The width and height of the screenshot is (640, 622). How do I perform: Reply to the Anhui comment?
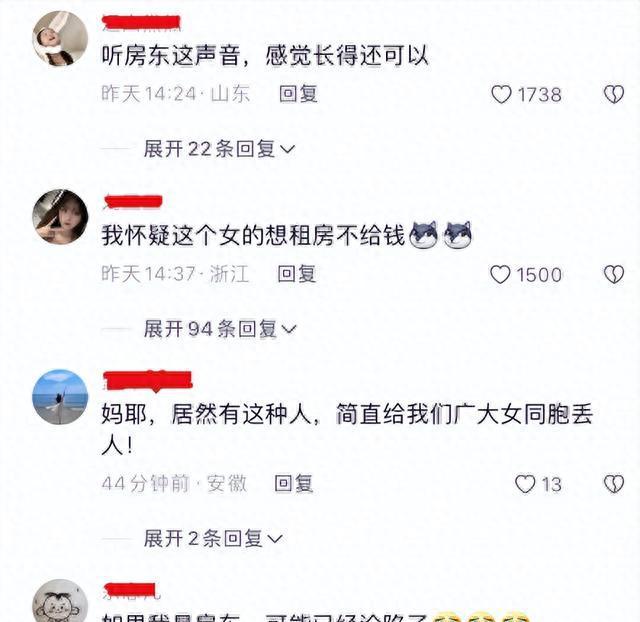[293, 484]
